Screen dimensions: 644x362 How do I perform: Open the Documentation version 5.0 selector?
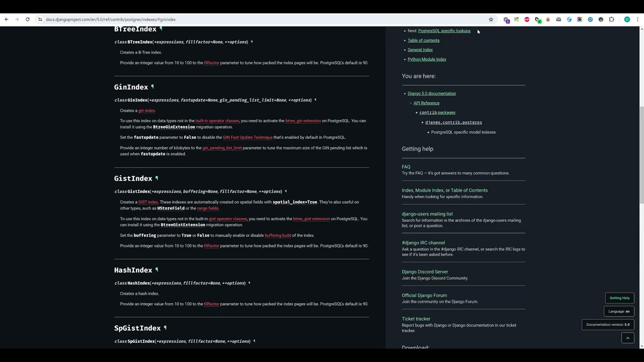608,325
